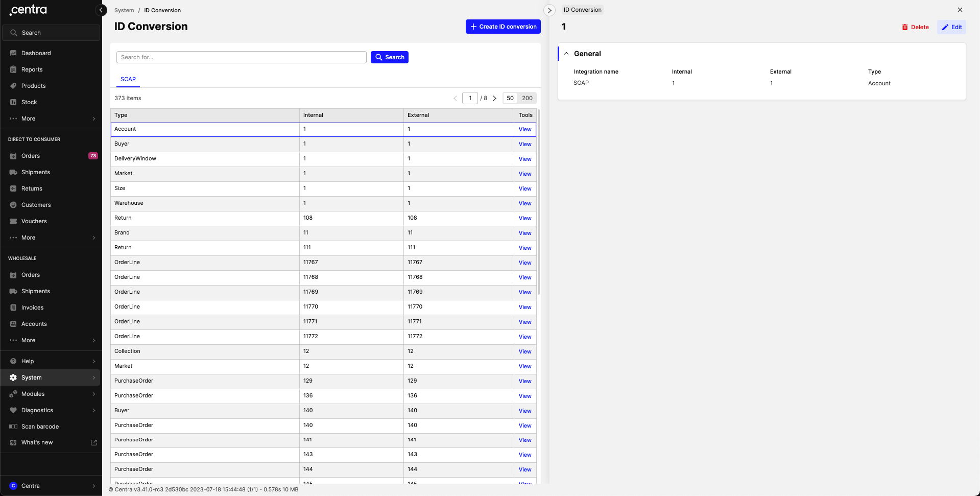
Task: Set page size to 200 items
Action: tap(527, 98)
